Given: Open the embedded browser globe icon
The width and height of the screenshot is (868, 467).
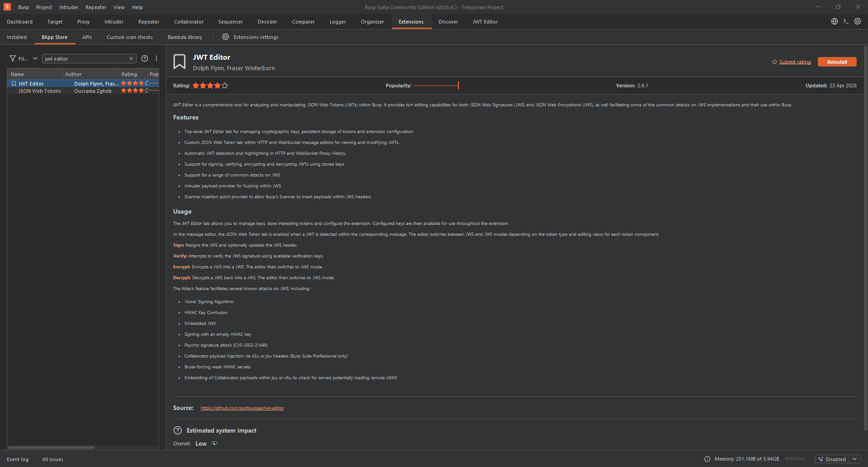Looking at the screenshot, I should pos(835,21).
